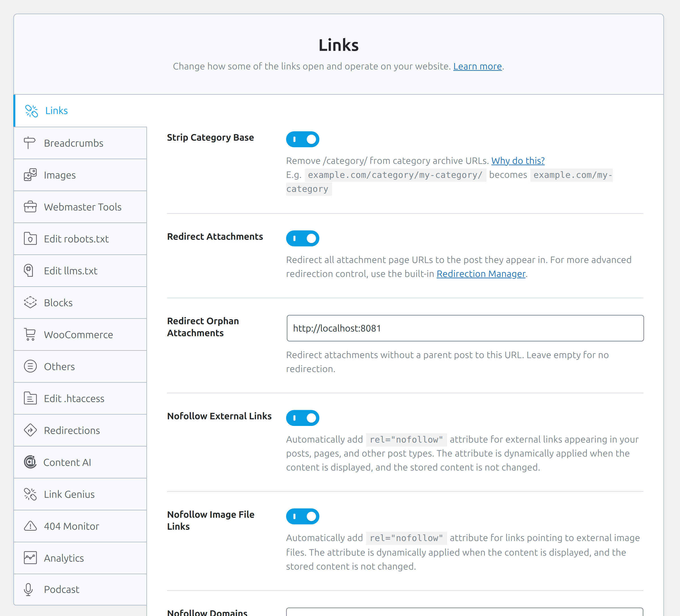Open the Others settings tab
This screenshot has height=616, width=680.
coord(80,366)
